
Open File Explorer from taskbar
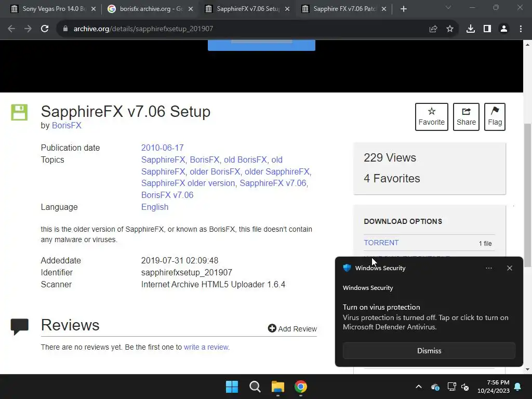[277, 387]
